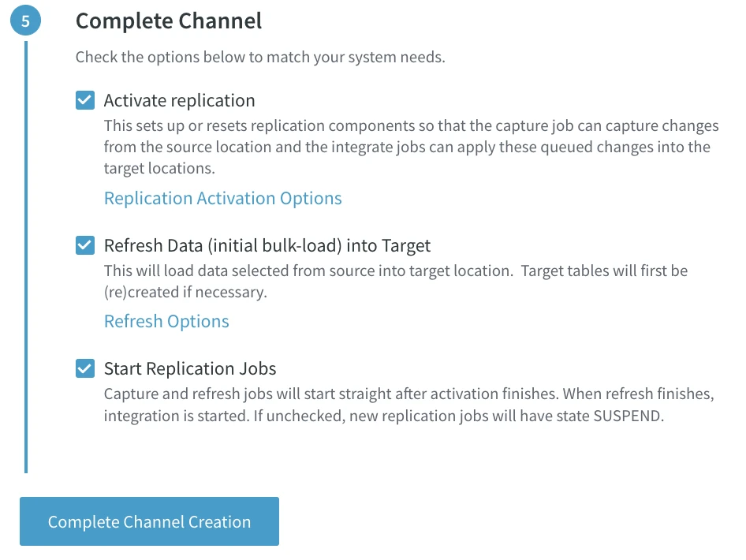This screenshot has height=560, width=746.
Task: Follow the Refresh Options hyperlink
Action: click(166, 321)
